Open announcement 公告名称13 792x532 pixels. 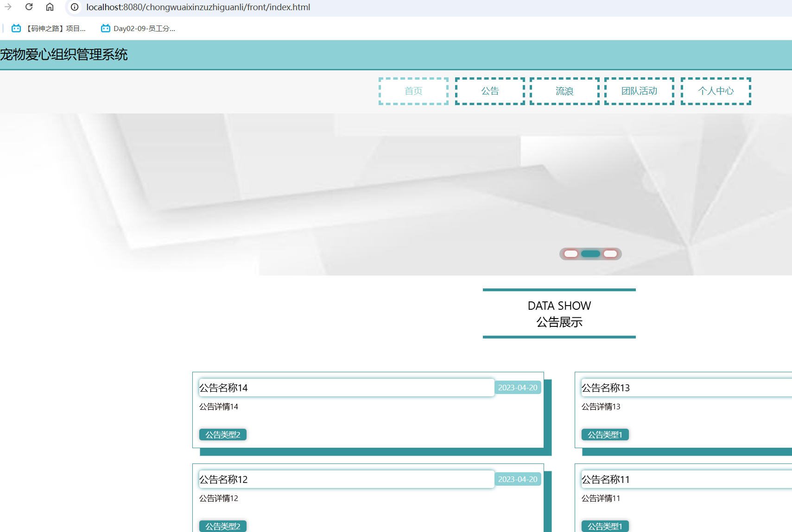tap(606, 388)
